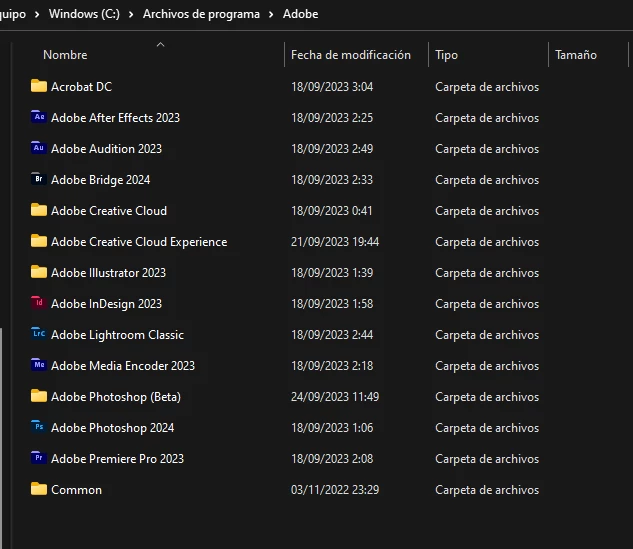Select the Adobe Creative Cloud folder icon
The width and height of the screenshot is (633, 549).
[39, 210]
